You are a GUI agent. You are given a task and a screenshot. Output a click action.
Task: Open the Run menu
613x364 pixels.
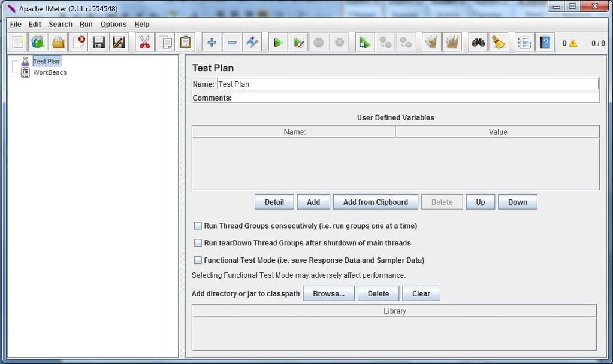point(86,24)
